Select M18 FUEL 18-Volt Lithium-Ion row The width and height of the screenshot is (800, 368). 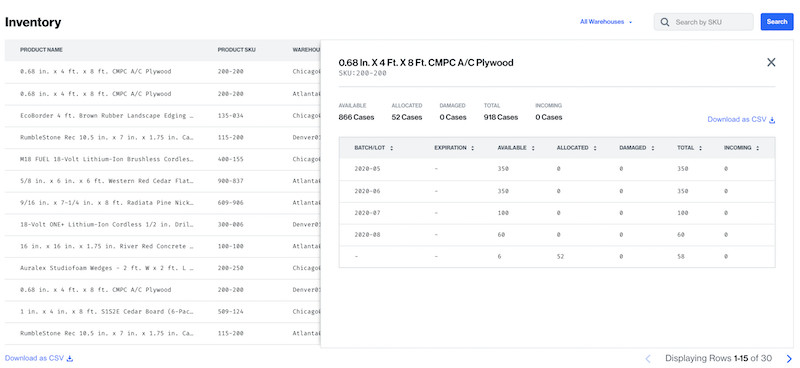coord(162,159)
